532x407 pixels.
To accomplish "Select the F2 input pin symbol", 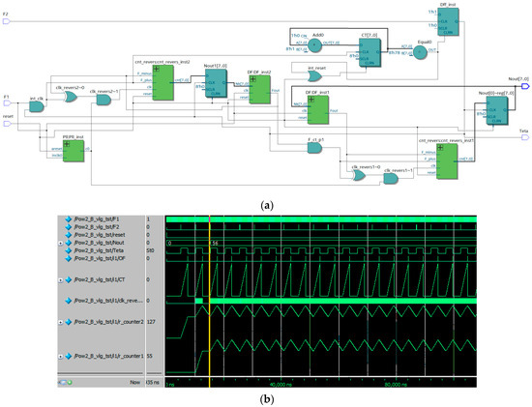I will point(7,21).
